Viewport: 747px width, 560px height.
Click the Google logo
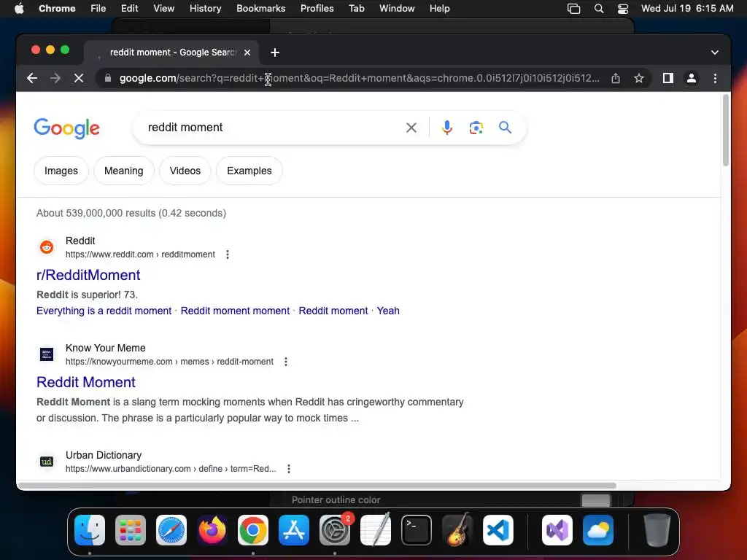click(x=66, y=128)
